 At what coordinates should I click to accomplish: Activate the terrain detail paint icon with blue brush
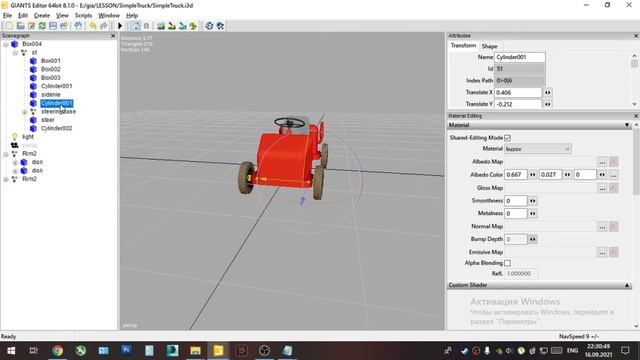pos(182,26)
